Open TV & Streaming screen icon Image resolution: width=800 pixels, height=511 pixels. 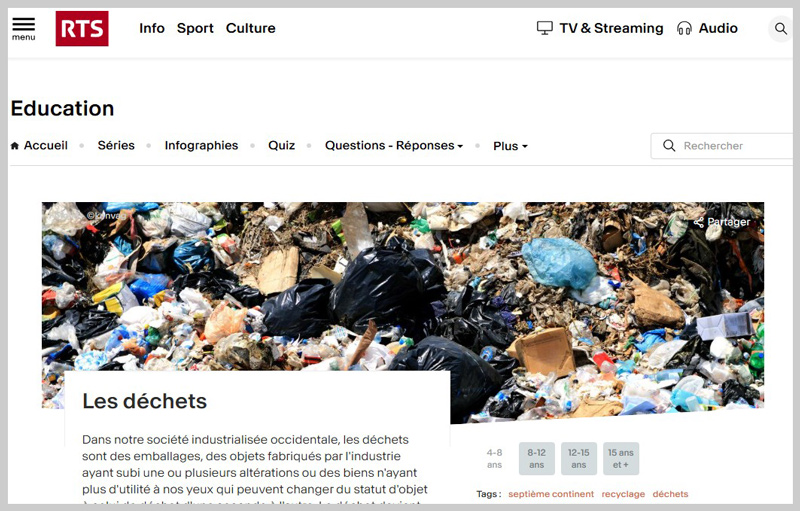coord(545,28)
